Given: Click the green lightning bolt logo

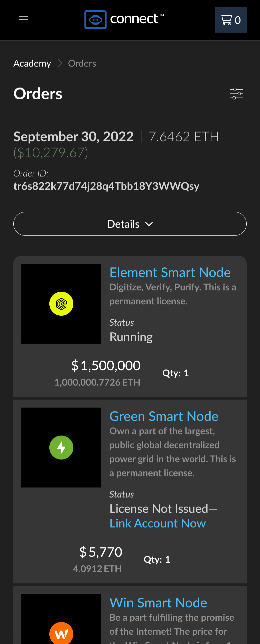Looking at the screenshot, I should pyautogui.click(x=61, y=448).
